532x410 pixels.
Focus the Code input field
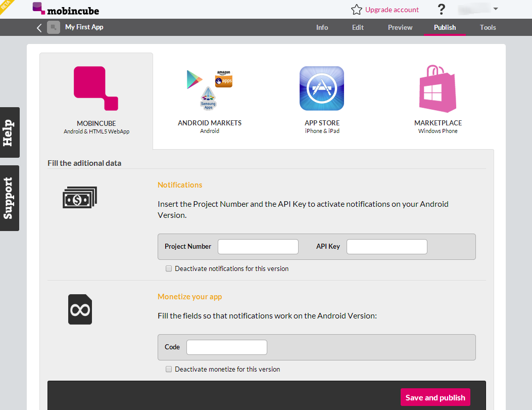tap(227, 347)
